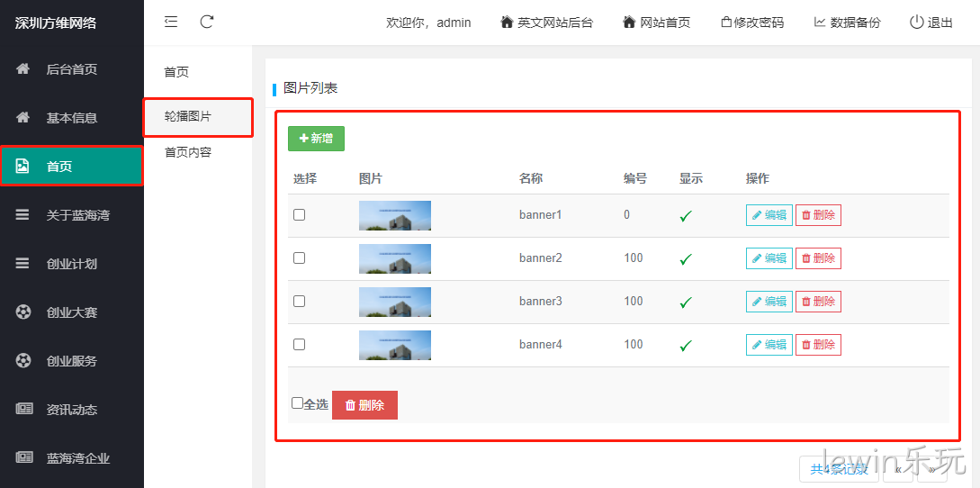Open 创业服务 in the sidebar

point(72,360)
